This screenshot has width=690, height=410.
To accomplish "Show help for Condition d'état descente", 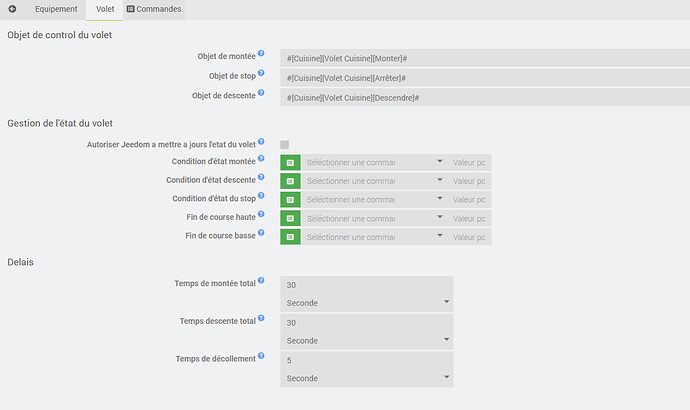I will 261,177.
